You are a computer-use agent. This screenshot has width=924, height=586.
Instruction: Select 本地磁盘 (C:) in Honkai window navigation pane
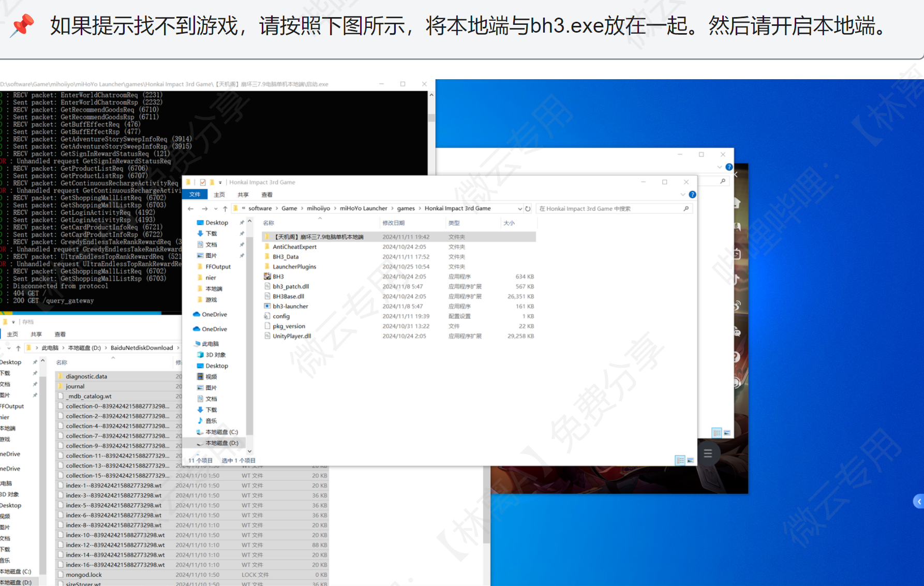(221, 432)
